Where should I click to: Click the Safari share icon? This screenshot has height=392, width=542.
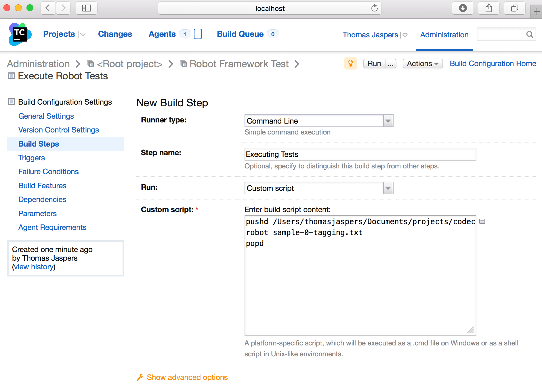click(x=488, y=8)
